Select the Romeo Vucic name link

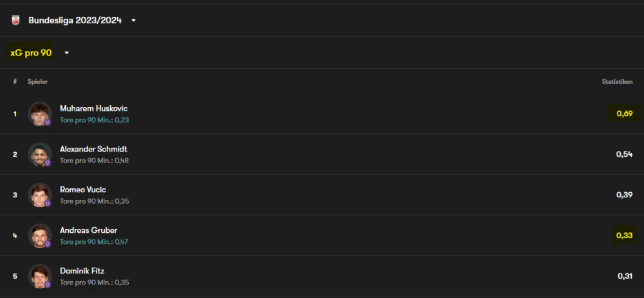point(83,190)
